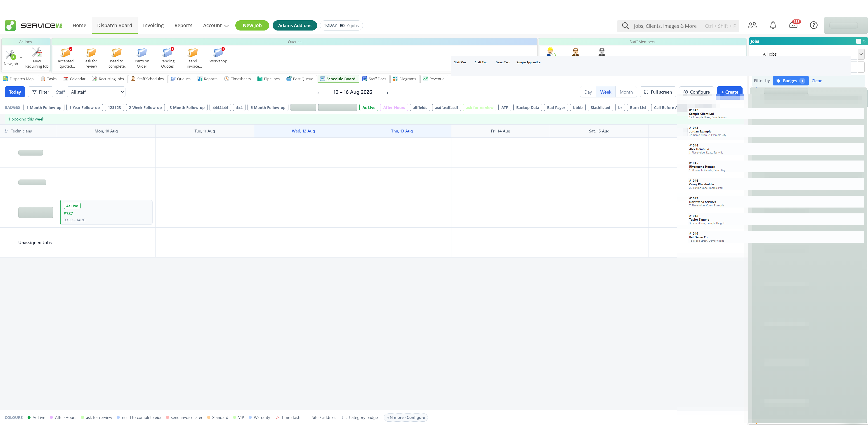Toggle the Blacklisted badge filter
The width and height of the screenshot is (868, 425).
(x=600, y=108)
